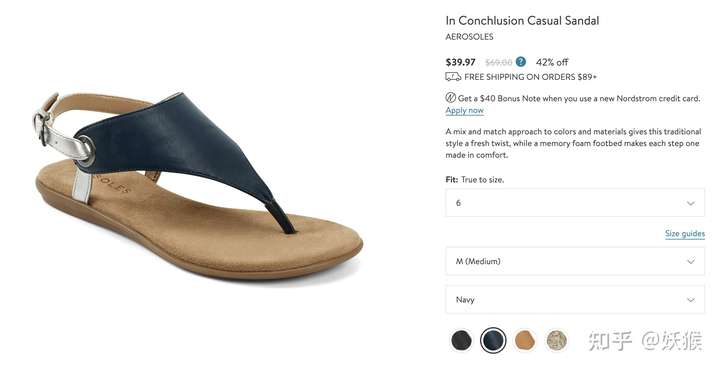Click the Apply now link

point(464,111)
